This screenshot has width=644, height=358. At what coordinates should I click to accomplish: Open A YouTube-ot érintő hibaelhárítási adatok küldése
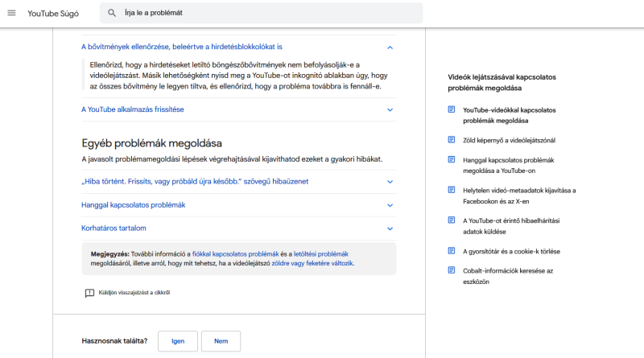[x=511, y=226]
